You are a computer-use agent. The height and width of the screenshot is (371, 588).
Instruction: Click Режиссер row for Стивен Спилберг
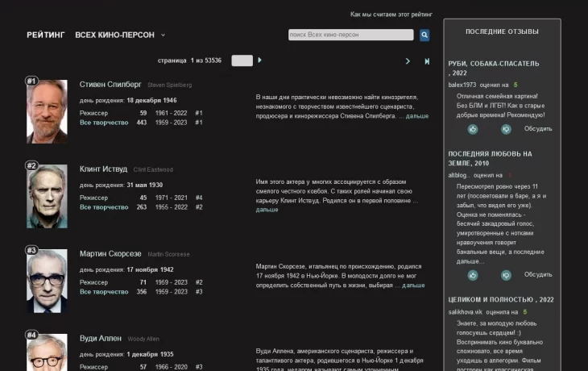click(x=141, y=113)
